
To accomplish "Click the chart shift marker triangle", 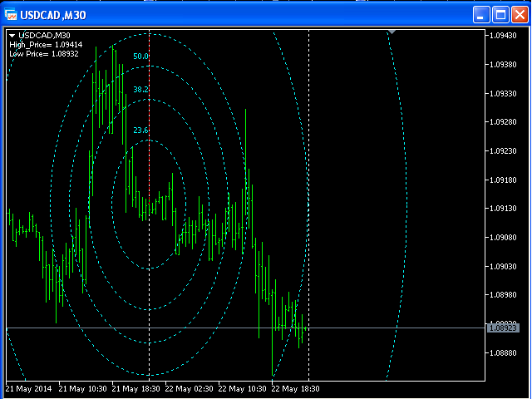I will 392,32.
